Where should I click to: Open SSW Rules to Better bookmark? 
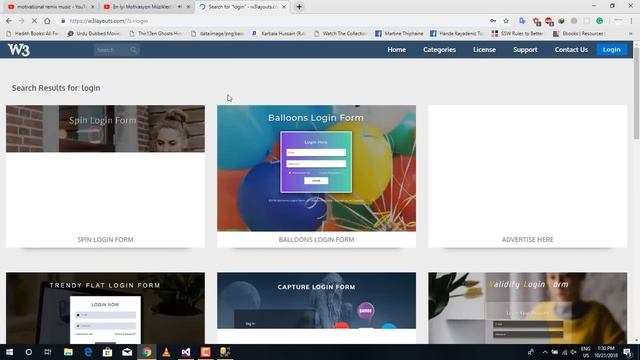[518, 33]
